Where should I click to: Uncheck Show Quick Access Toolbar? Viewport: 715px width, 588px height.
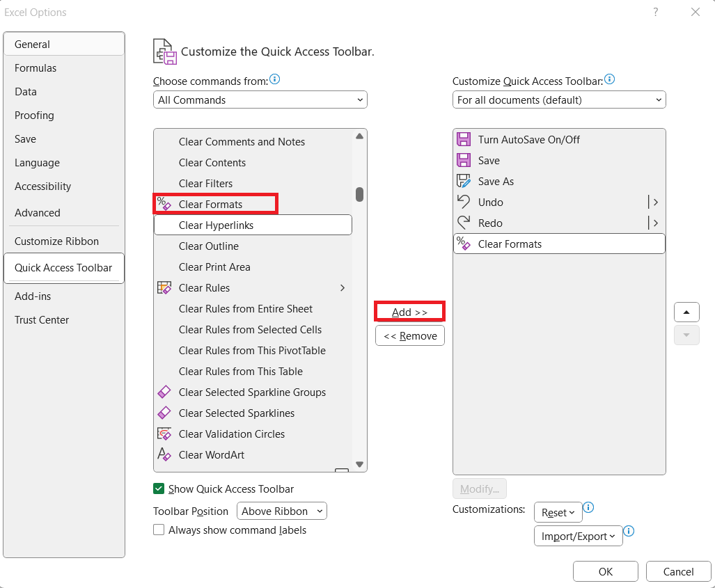[x=159, y=488]
